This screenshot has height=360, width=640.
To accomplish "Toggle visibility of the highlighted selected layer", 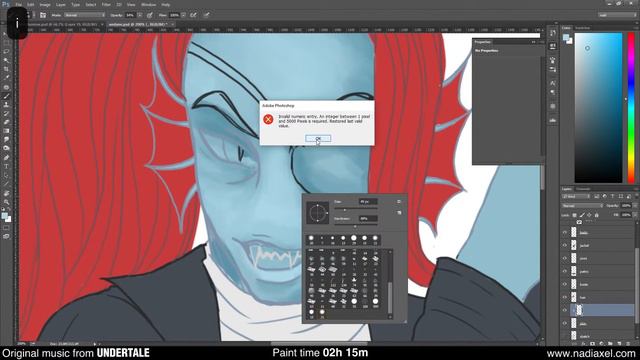I will click(x=565, y=310).
